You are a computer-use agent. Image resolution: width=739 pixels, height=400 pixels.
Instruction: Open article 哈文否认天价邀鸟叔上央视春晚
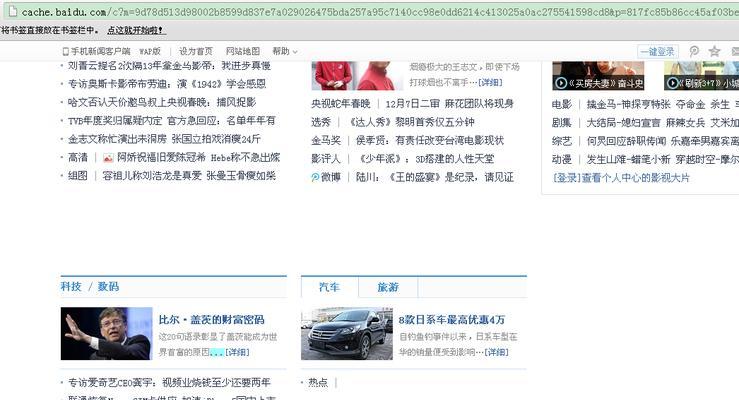click(162, 102)
